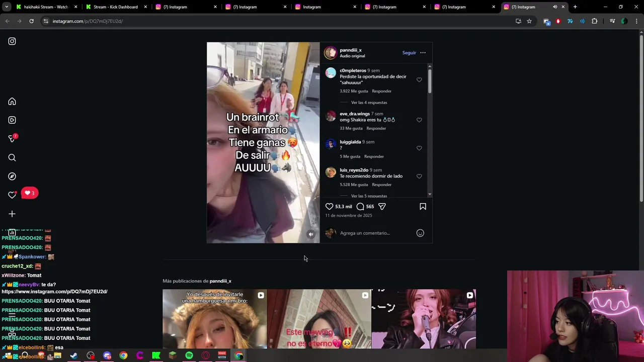The image size is (644, 362).
Task: View 3.922 Me gusta on c0mpleteros comment
Action: point(354,91)
